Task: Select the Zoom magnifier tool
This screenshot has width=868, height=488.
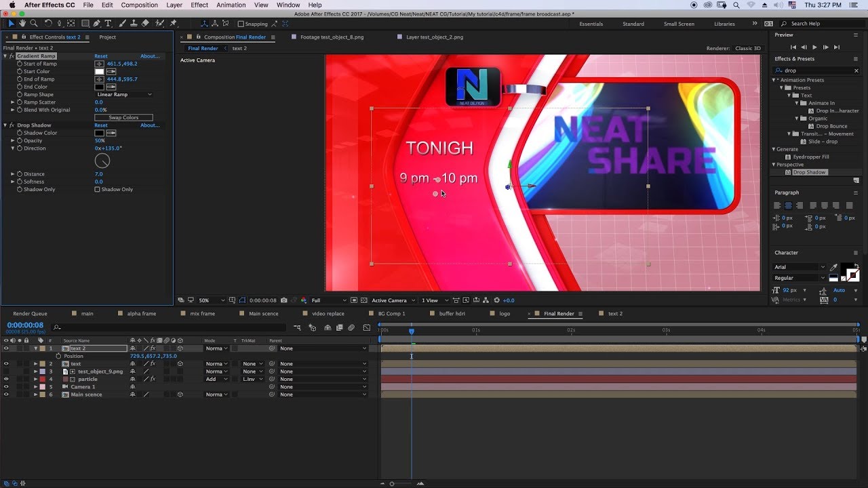Action: click(34, 24)
